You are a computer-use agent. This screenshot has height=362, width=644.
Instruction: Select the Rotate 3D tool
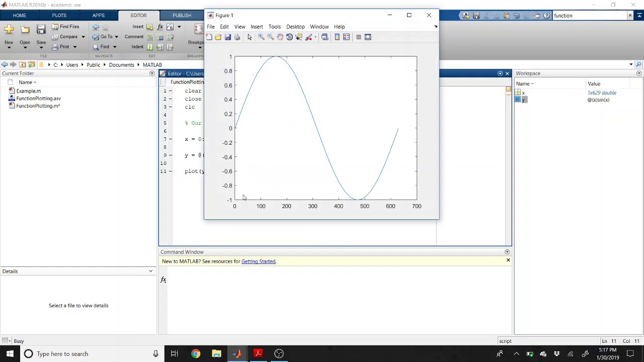[x=289, y=37]
